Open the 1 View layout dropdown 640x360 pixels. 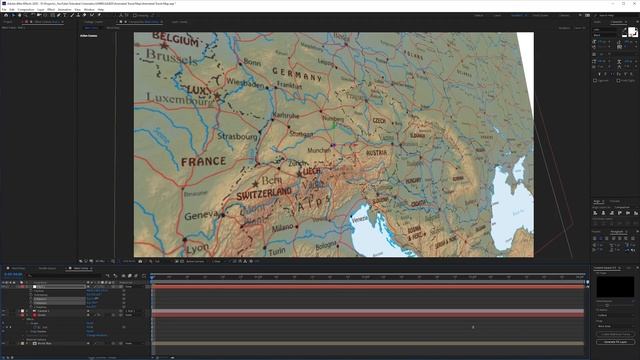click(x=216, y=261)
